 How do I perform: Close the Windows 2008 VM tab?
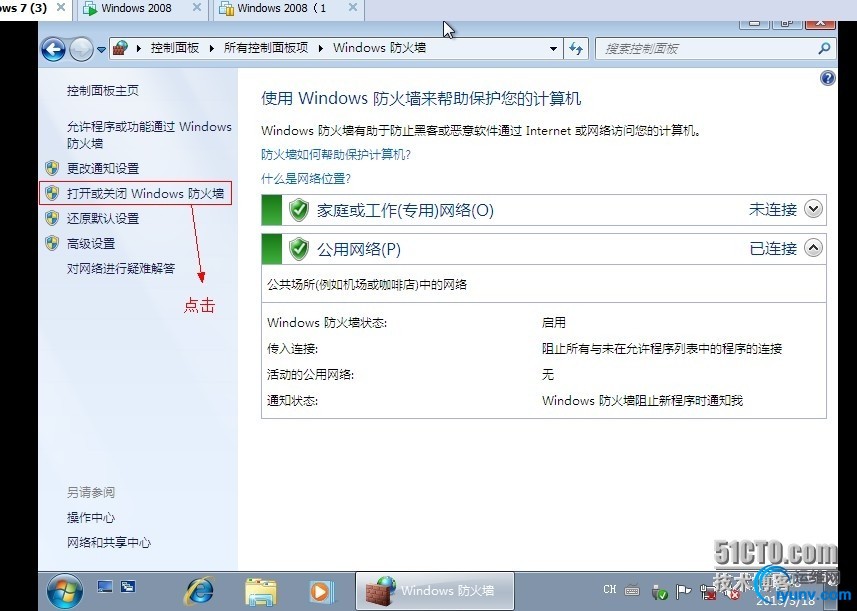pyautogui.click(x=197, y=8)
